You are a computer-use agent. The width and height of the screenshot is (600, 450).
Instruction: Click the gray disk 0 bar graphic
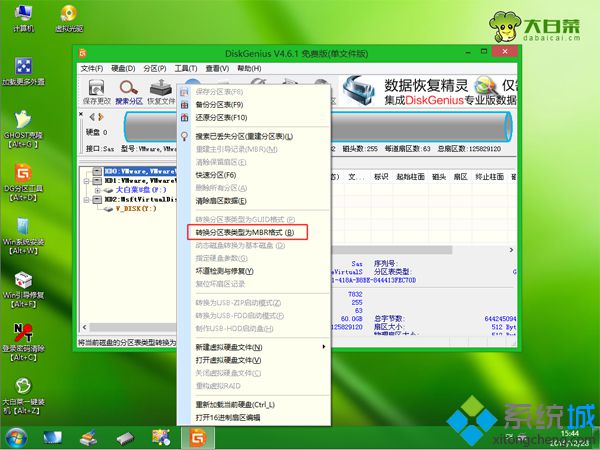pyautogui.click(x=318, y=127)
